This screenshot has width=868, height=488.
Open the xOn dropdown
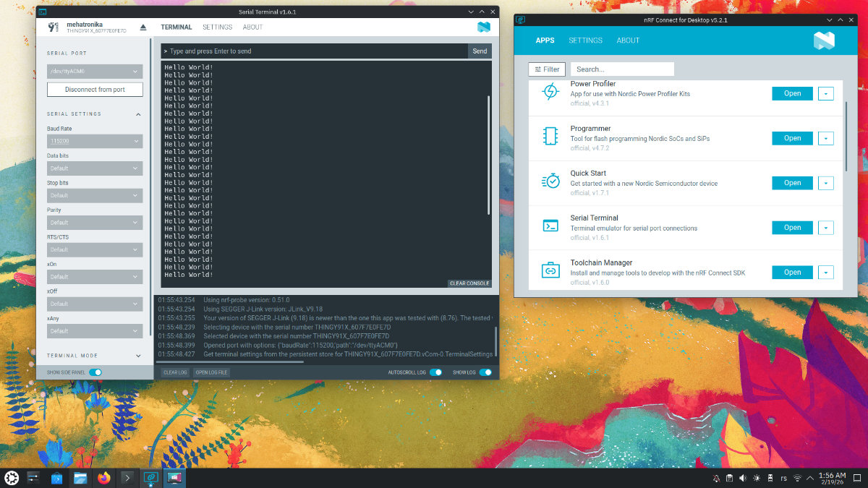pos(95,277)
